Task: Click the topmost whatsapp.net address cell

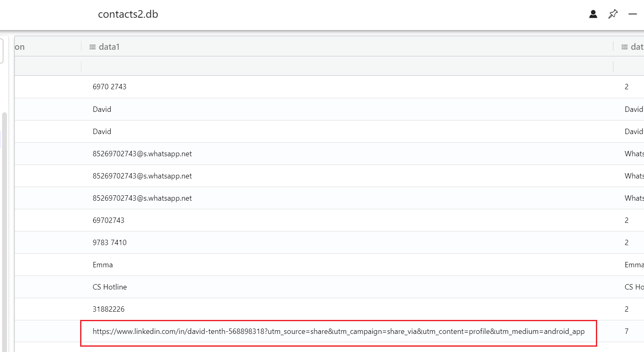Action: click(x=142, y=154)
